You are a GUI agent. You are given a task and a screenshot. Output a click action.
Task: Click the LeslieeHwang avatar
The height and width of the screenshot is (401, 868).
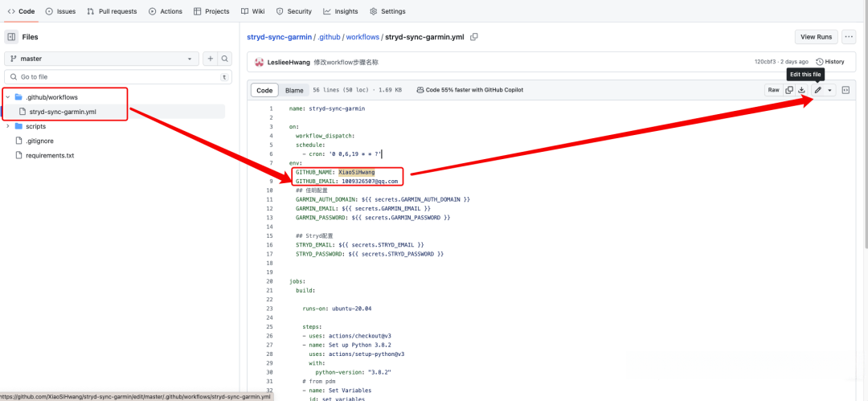click(x=259, y=62)
